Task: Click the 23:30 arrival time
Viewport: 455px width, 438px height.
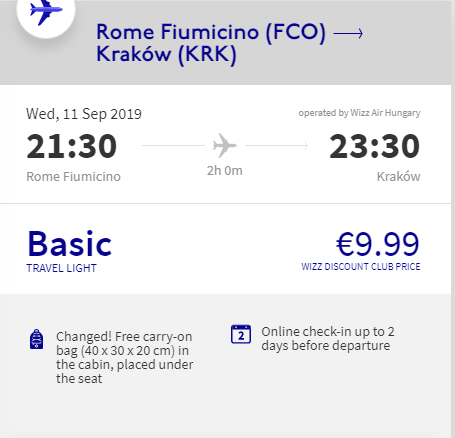Action: click(x=374, y=146)
